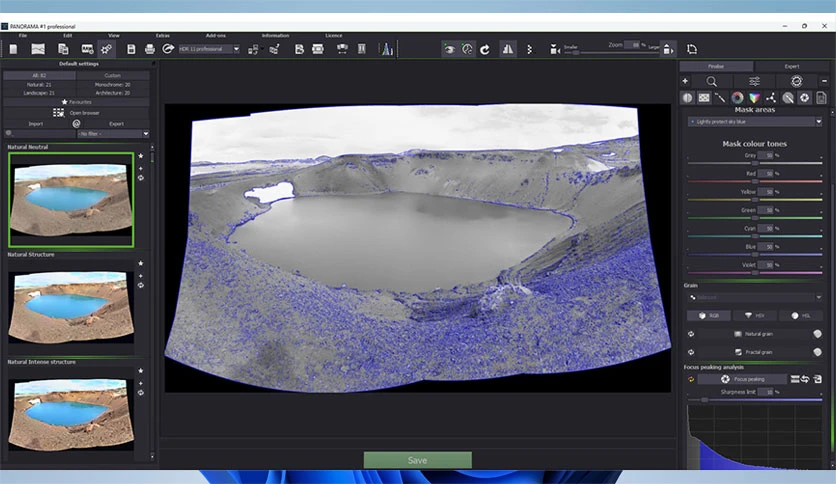Open the File menu
Viewport: 836px width, 484px height.
23,36
